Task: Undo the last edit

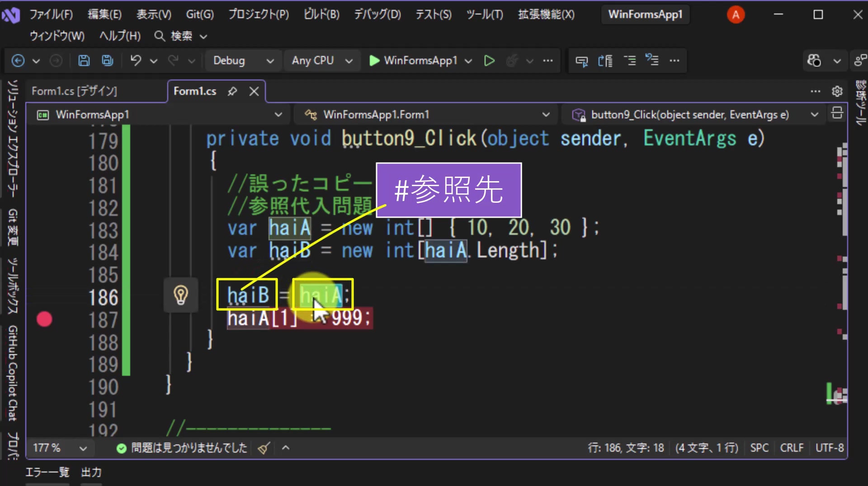Action: [136, 61]
